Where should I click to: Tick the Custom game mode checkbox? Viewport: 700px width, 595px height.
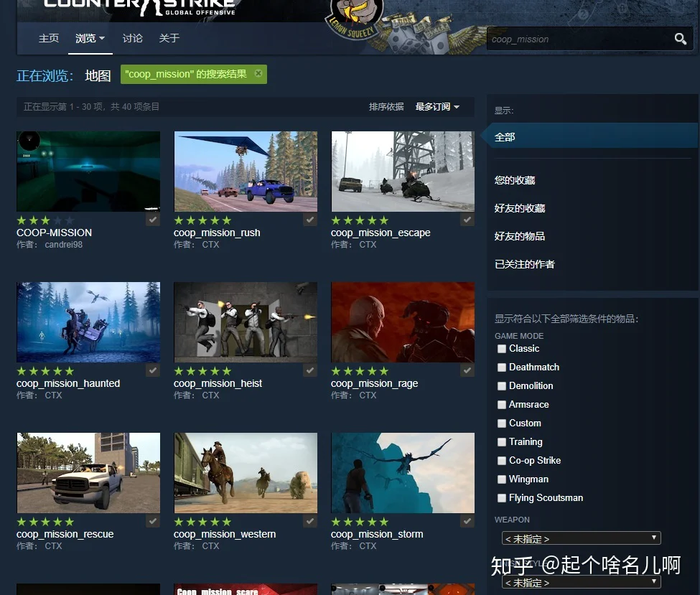[502, 423]
